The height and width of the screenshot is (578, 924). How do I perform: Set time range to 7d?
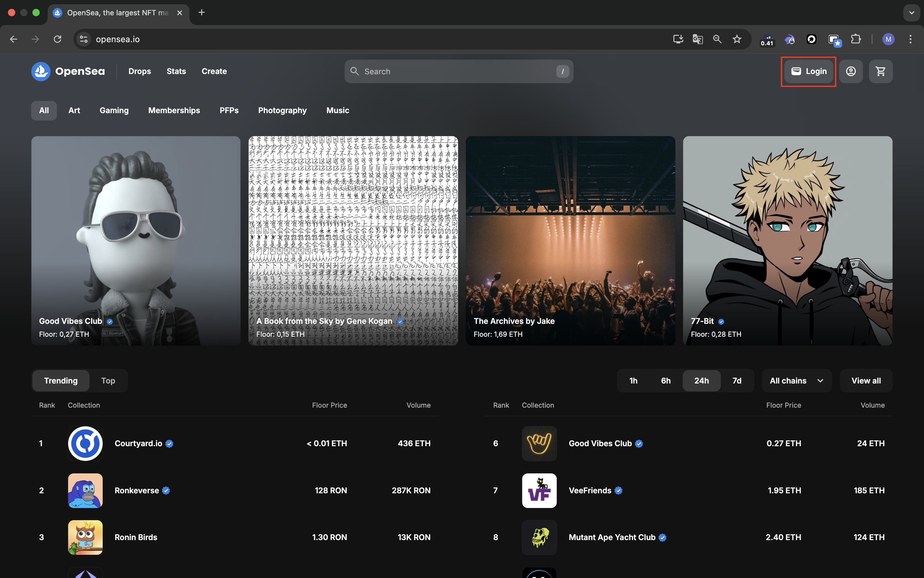point(737,381)
